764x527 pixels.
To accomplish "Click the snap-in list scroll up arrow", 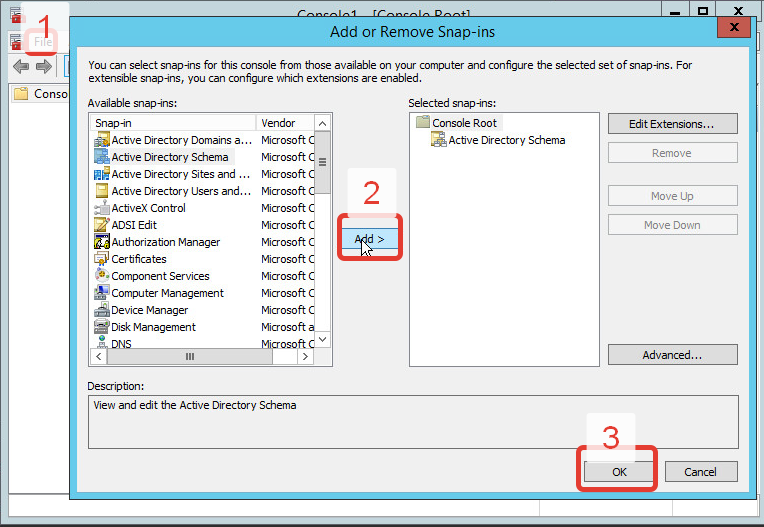I will click(x=323, y=124).
